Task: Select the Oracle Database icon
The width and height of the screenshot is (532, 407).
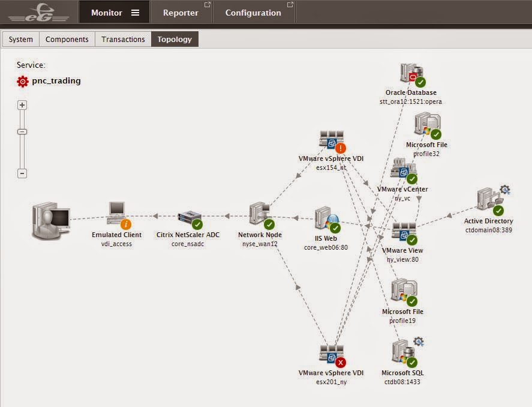Action: [x=411, y=73]
